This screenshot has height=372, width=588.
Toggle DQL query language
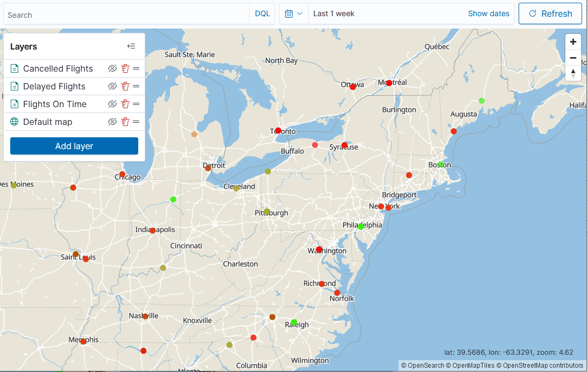point(262,13)
